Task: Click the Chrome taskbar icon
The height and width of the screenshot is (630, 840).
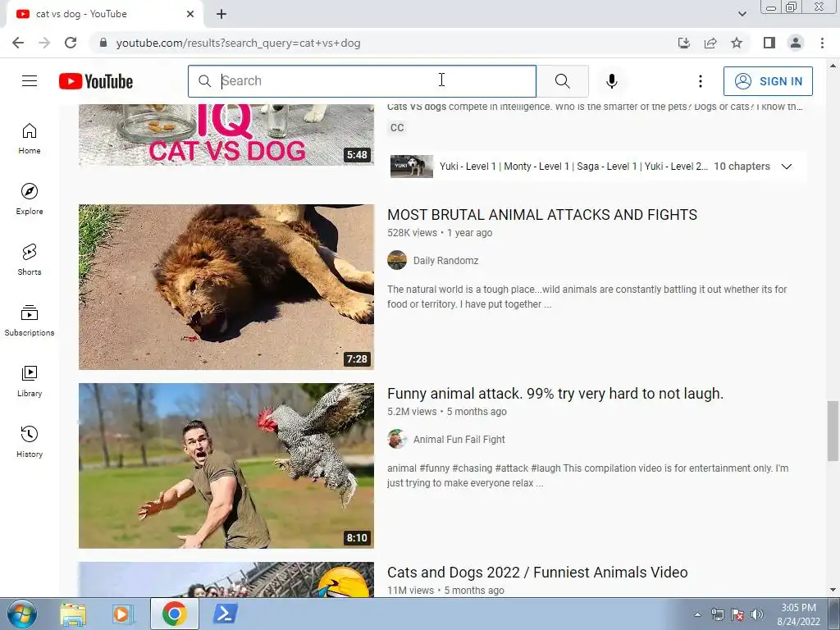Action: pyautogui.click(x=174, y=614)
